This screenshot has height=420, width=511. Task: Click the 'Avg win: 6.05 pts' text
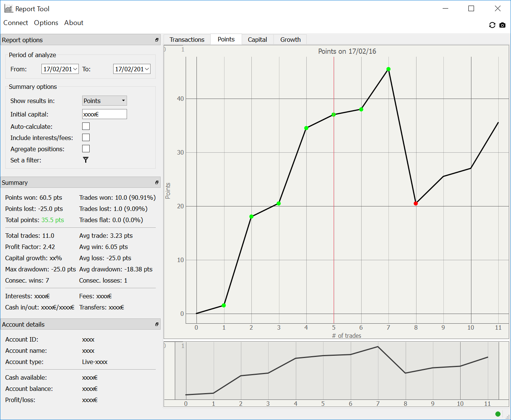103,247
